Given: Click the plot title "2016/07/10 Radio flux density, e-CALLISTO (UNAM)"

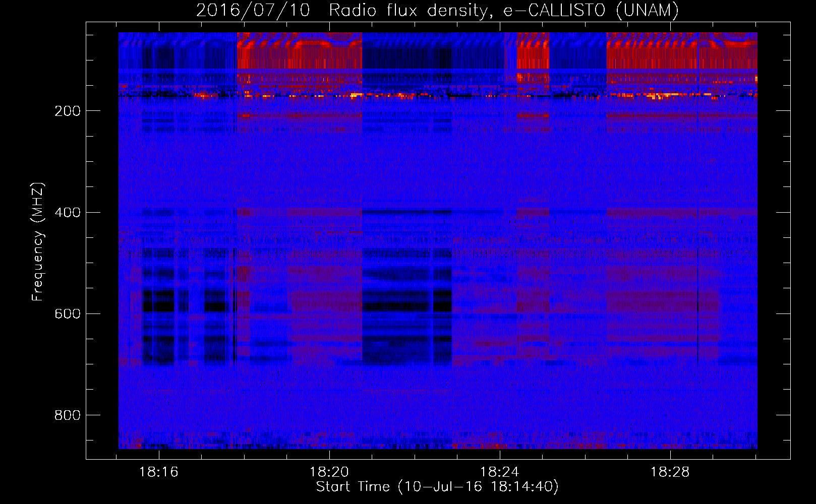Looking at the screenshot, I should [437, 10].
